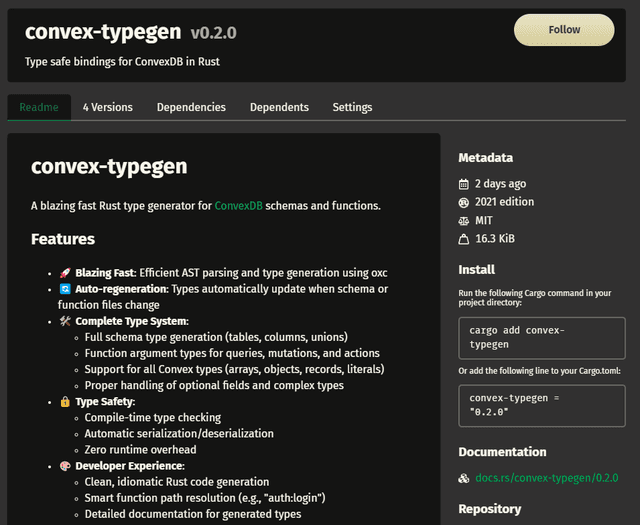Screen dimensions: 640x525
Task: Click the tools emoji beside Complete Type System
Action: point(65,321)
